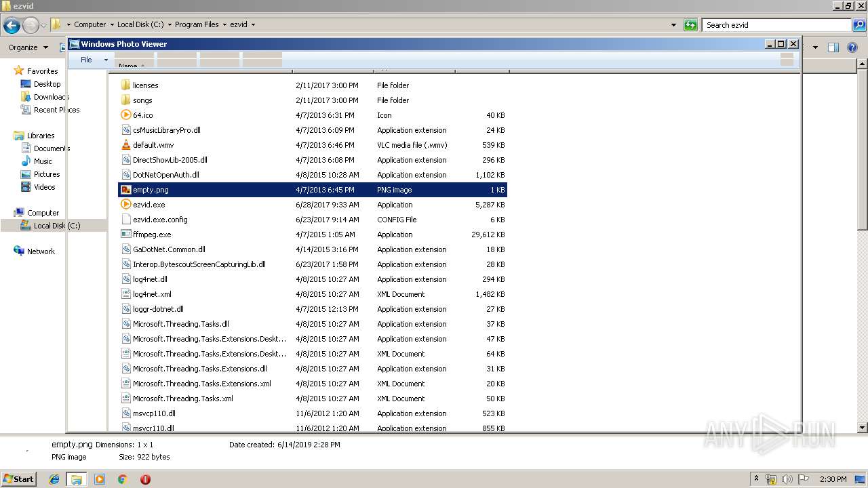Select Libraries in the navigation pane
Image resolution: width=868 pixels, height=488 pixels.
click(41, 136)
